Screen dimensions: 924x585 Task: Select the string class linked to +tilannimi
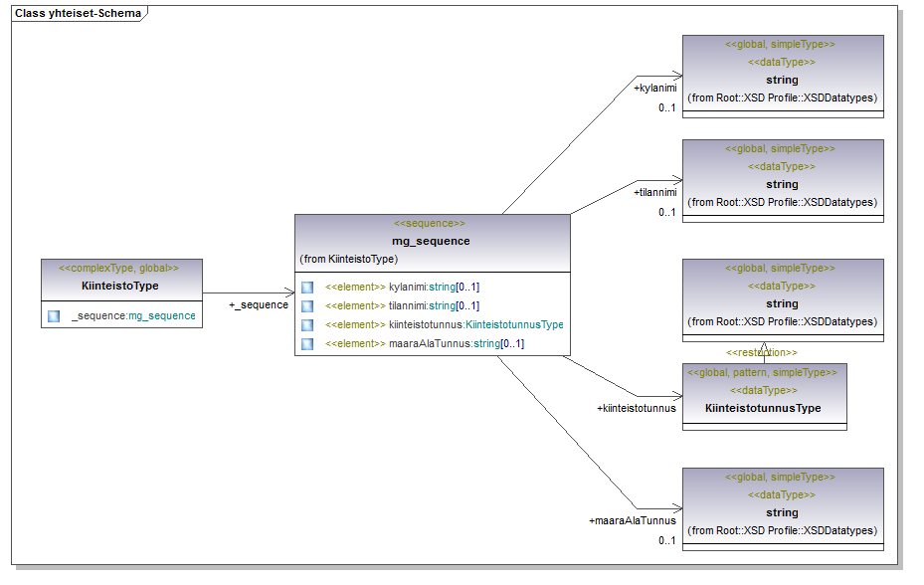click(782, 184)
